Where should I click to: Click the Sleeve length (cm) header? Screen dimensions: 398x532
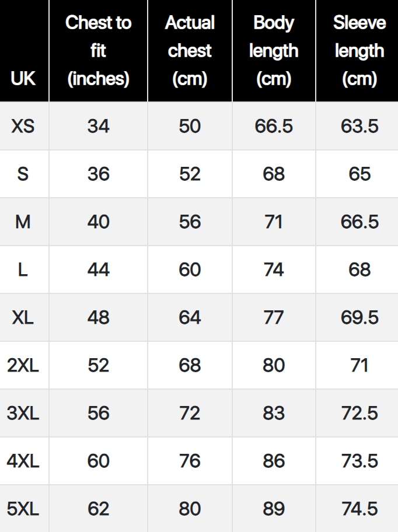click(359, 51)
